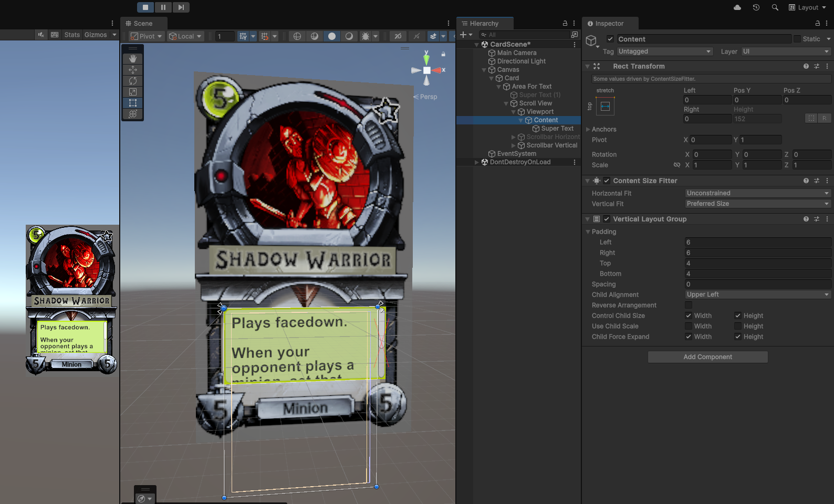Select the Move tool in scene toolbar
Viewport: 834px width, 504px height.
pyautogui.click(x=133, y=70)
